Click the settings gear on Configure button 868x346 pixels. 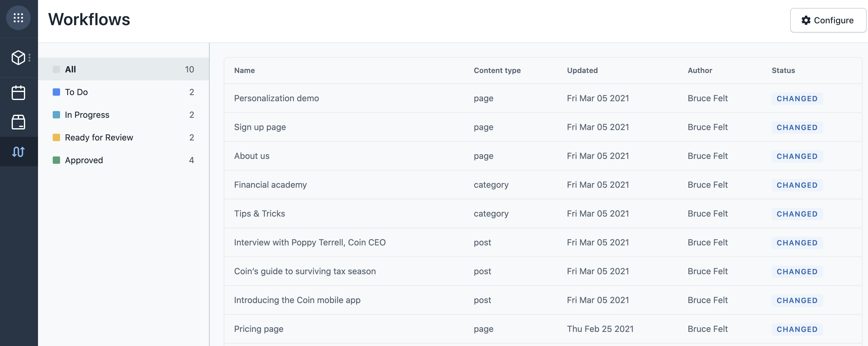click(805, 19)
